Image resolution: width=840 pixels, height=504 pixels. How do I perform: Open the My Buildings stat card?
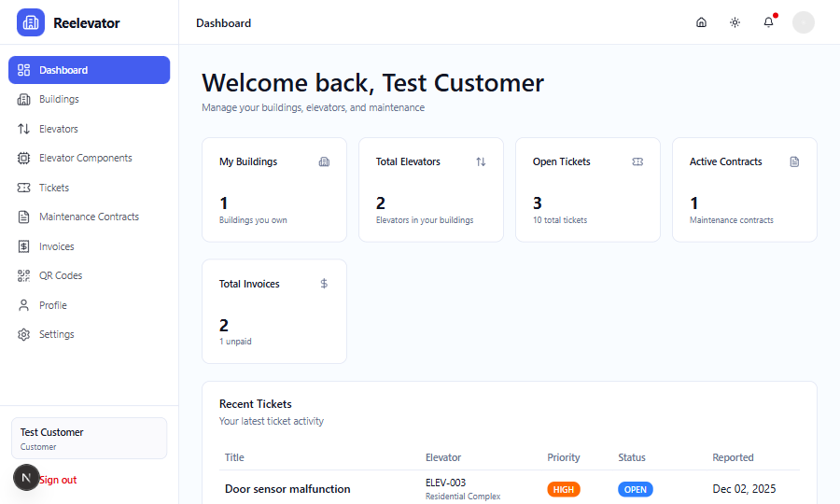274,189
